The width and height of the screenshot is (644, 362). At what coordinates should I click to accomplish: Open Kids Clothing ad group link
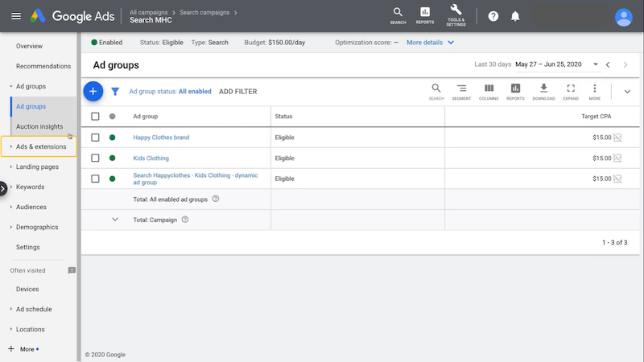(x=151, y=158)
